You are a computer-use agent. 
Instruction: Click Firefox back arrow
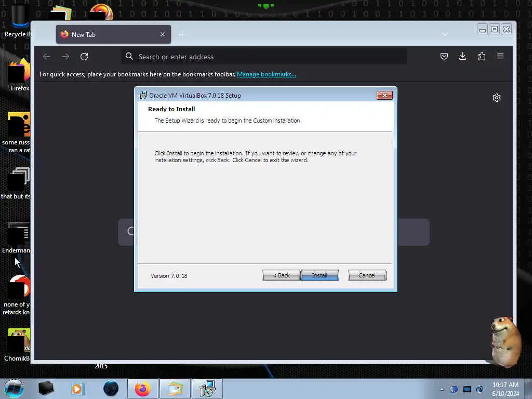click(x=46, y=56)
